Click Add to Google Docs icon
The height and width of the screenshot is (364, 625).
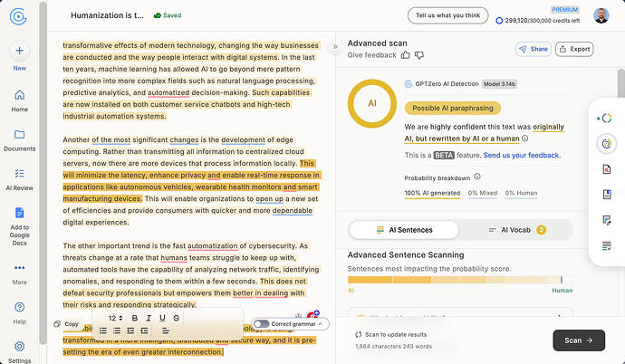pyautogui.click(x=20, y=213)
